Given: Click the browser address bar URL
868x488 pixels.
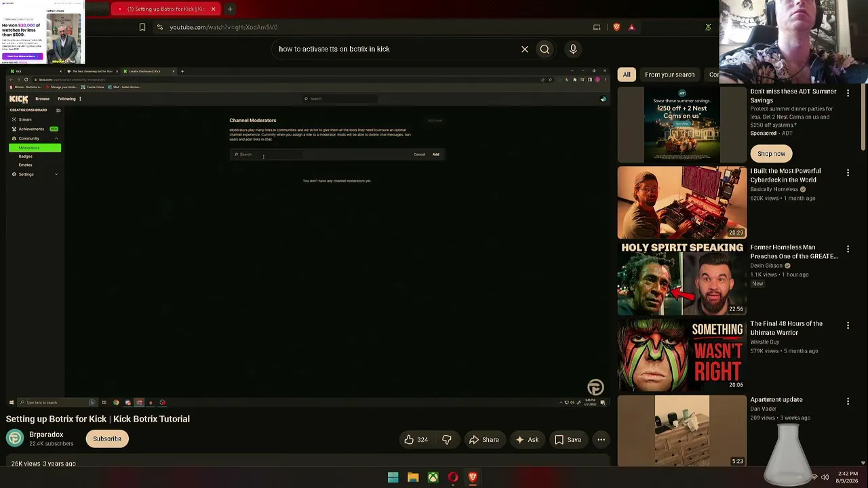Looking at the screenshot, I should 224,27.
